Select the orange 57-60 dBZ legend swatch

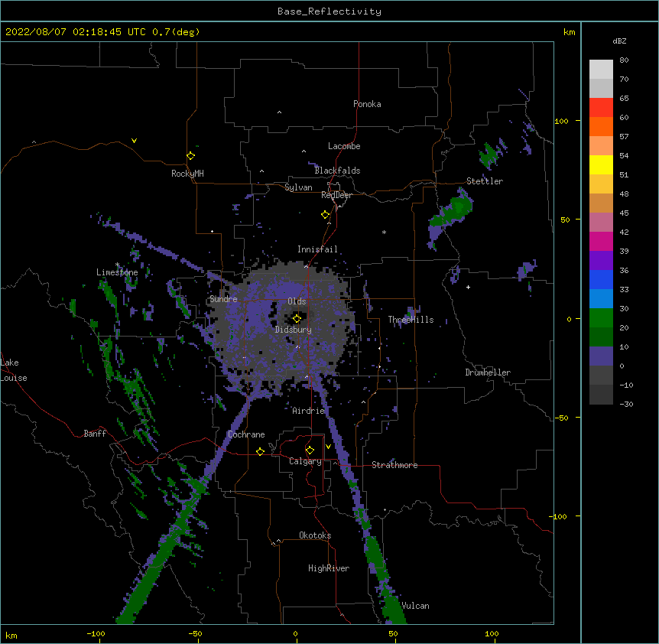[601, 126]
